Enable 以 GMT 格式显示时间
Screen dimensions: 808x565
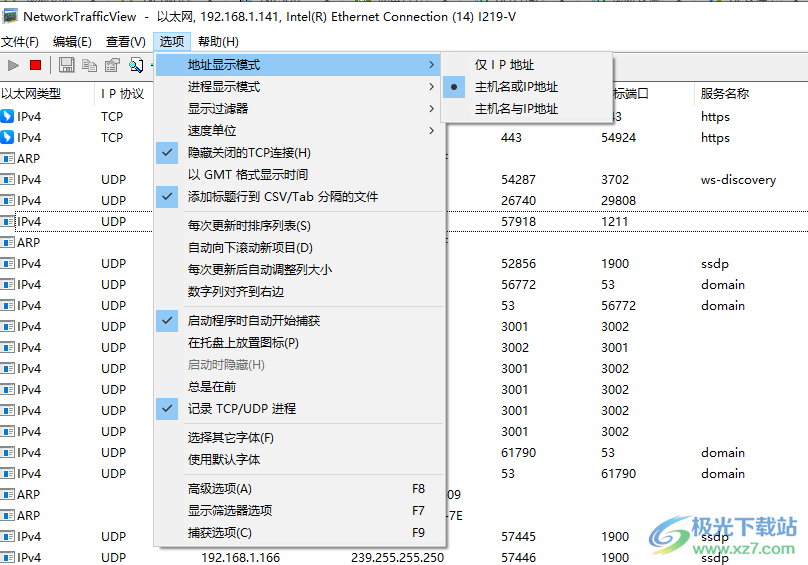(x=300, y=175)
